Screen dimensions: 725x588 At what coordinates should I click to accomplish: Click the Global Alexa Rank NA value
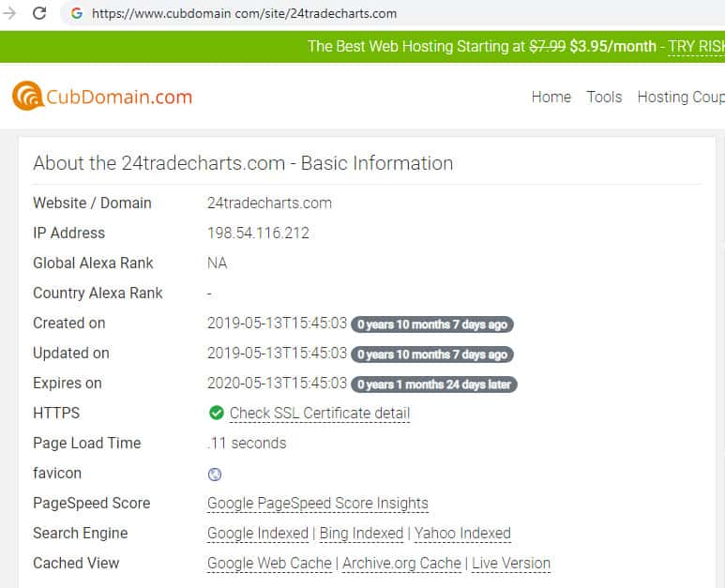(x=217, y=263)
